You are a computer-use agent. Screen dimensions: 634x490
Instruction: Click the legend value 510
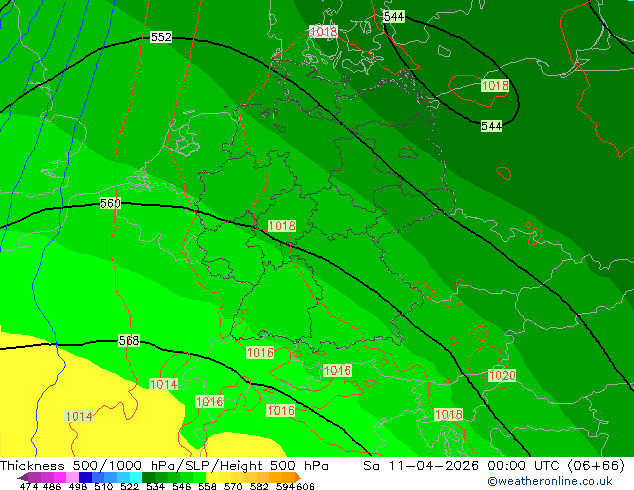[103, 486]
